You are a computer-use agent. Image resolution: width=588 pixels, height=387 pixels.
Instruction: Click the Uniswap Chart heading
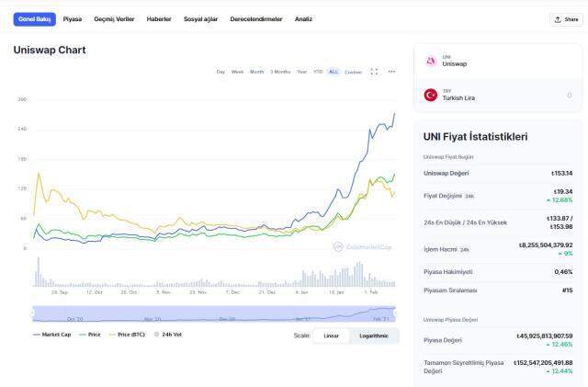coord(50,50)
